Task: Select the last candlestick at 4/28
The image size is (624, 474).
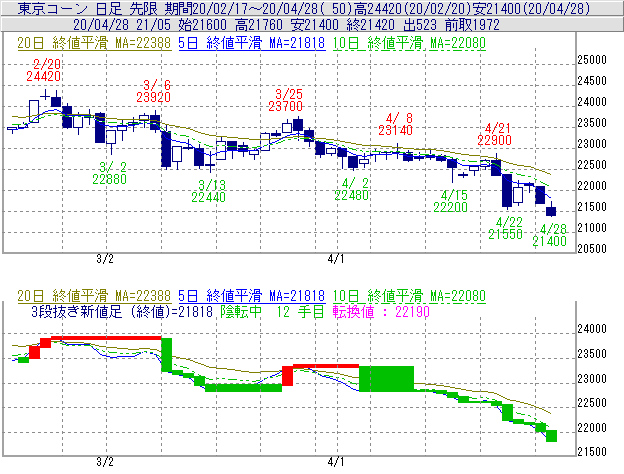Action: pyautogui.click(x=551, y=210)
